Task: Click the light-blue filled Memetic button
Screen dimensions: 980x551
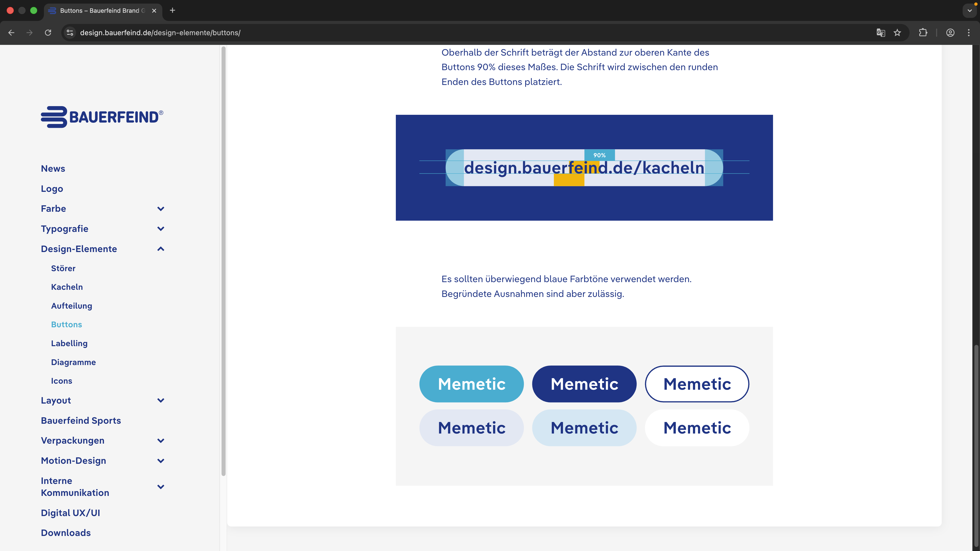Action: pyautogui.click(x=471, y=384)
